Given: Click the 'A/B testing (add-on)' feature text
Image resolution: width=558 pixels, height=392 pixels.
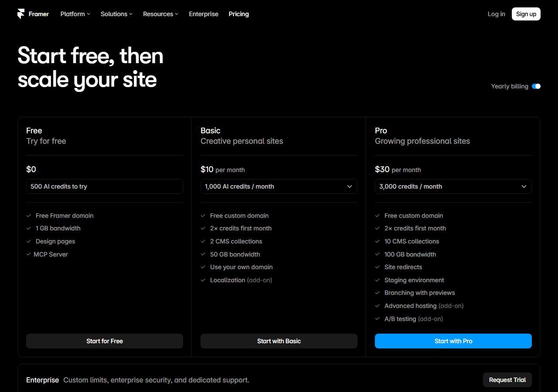Looking at the screenshot, I should [x=414, y=319].
